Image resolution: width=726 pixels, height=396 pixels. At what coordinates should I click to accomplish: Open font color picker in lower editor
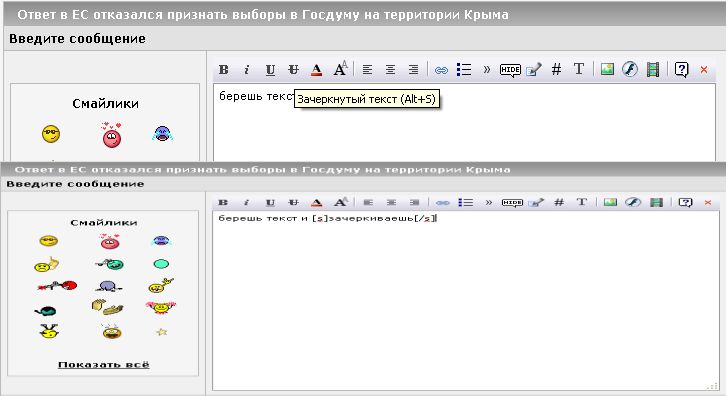(x=317, y=202)
